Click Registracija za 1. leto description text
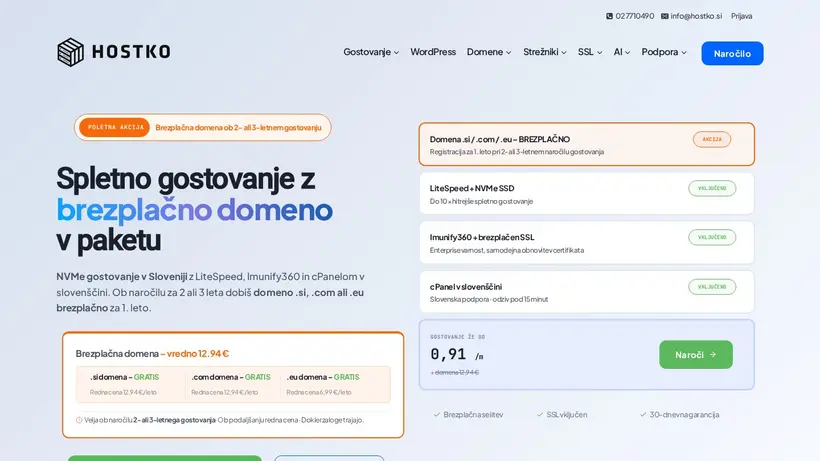The width and height of the screenshot is (820, 461). coord(517,152)
